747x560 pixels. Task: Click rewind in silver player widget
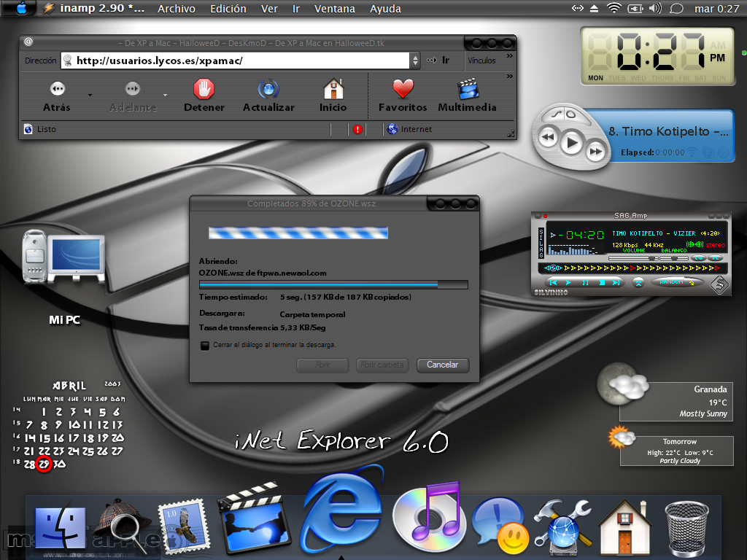(549, 138)
